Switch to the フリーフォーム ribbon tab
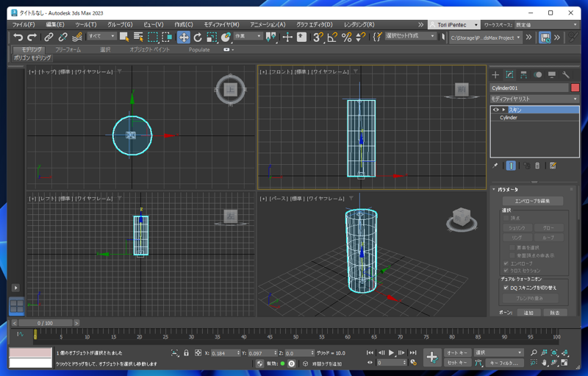 [68, 49]
